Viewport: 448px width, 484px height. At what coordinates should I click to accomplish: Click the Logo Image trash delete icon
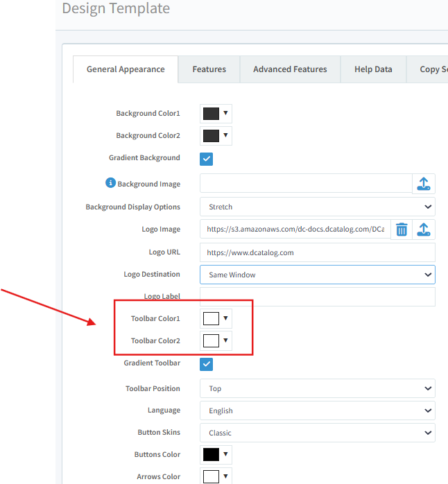[x=402, y=230]
